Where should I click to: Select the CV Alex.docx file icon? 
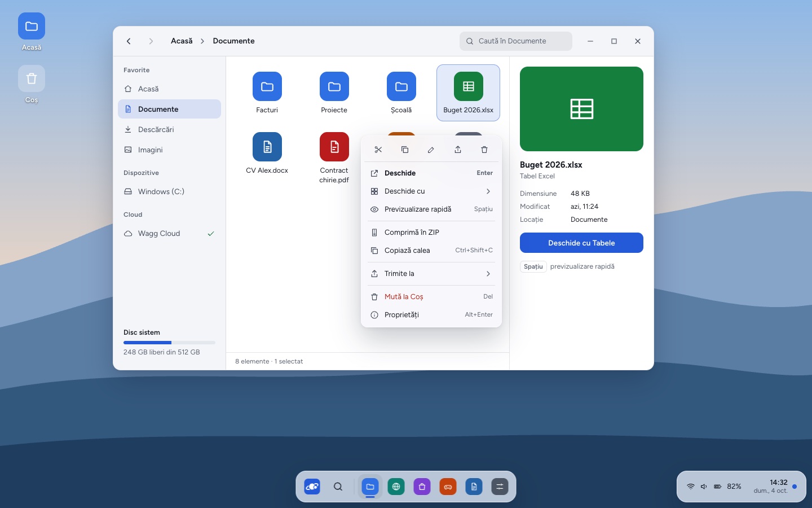click(x=267, y=147)
